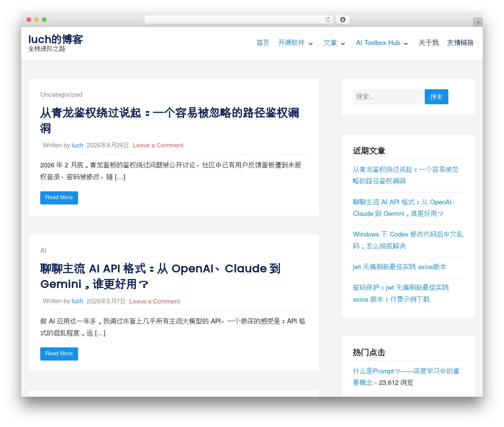
Task: Open a new browser tab with plus button
Action: [478, 22]
